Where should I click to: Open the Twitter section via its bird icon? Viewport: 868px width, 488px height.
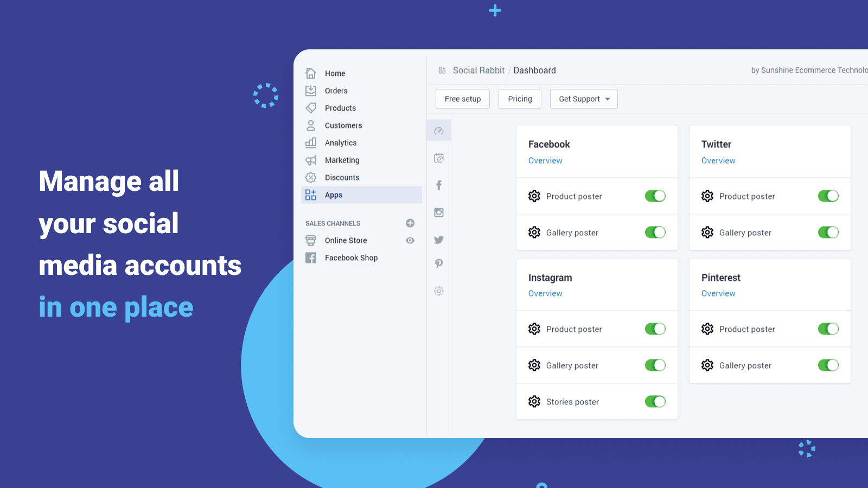tap(438, 239)
